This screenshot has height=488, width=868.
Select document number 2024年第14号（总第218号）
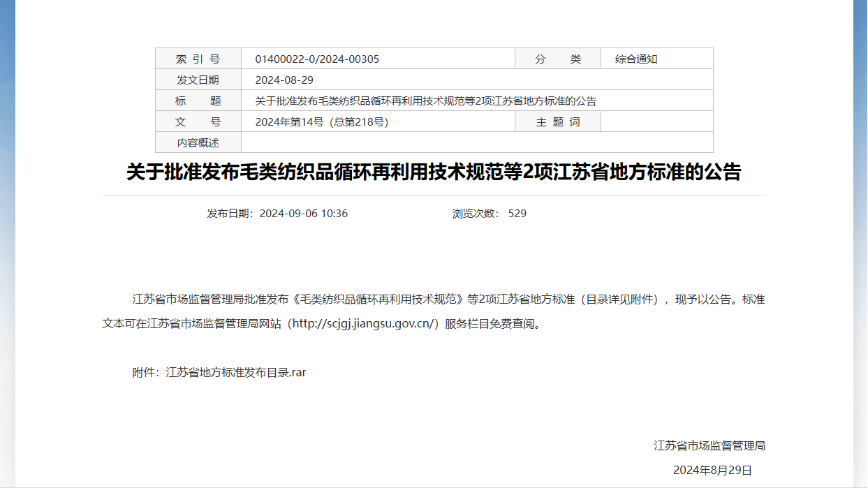click(321, 122)
